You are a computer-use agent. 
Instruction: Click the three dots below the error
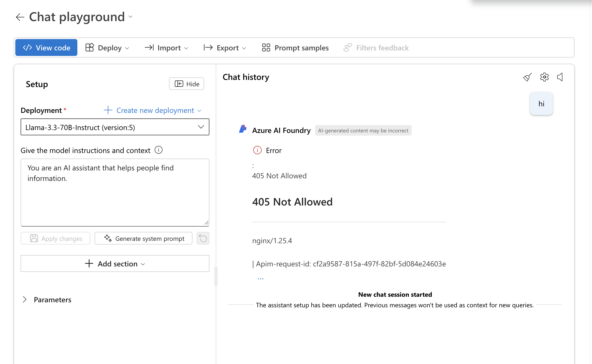coord(261,279)
